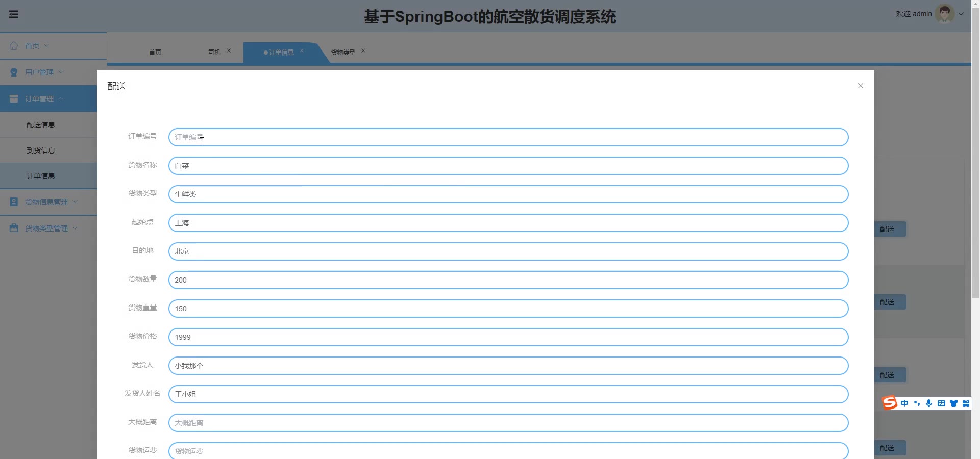The width and height of the screenshot is (980, 459).
Task: Click Sogou input method S logo
Action: 890,403
